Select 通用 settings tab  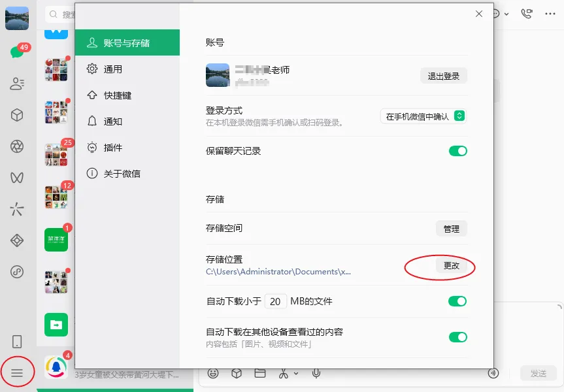click(x=127, y=69)
